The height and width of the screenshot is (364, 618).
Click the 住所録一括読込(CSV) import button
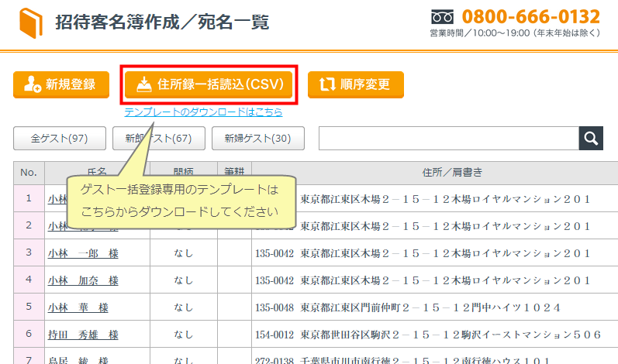click(x=209, y=84)
